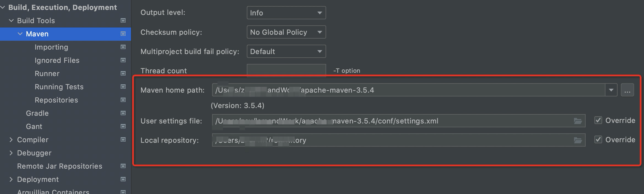Disable Override for Local repository
Screen dimensions: 644x194
(598, 140)
